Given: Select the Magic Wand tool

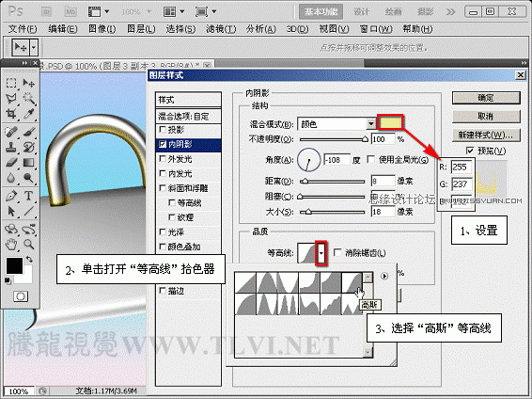Looking at the screenshot, I should (28, 99).
